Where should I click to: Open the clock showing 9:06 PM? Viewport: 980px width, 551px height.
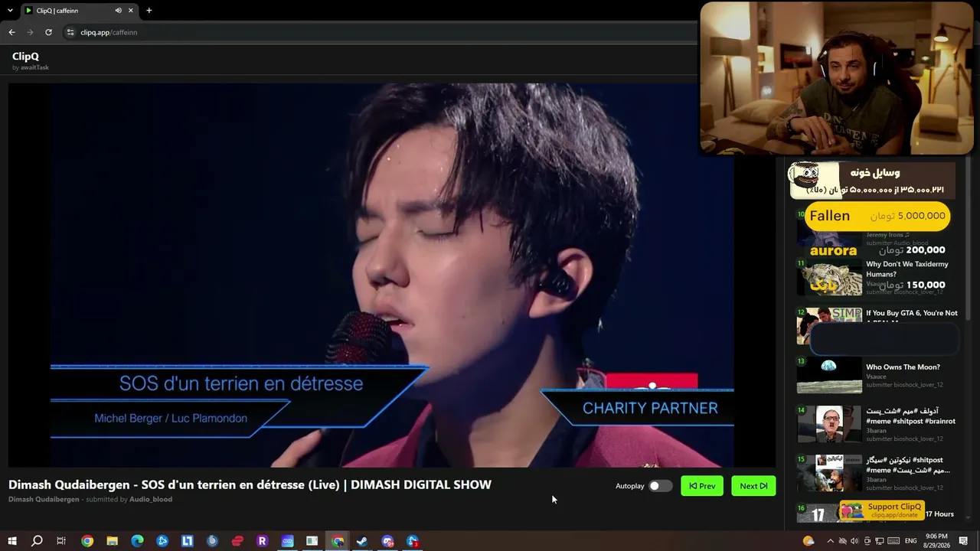click(936, 541)
